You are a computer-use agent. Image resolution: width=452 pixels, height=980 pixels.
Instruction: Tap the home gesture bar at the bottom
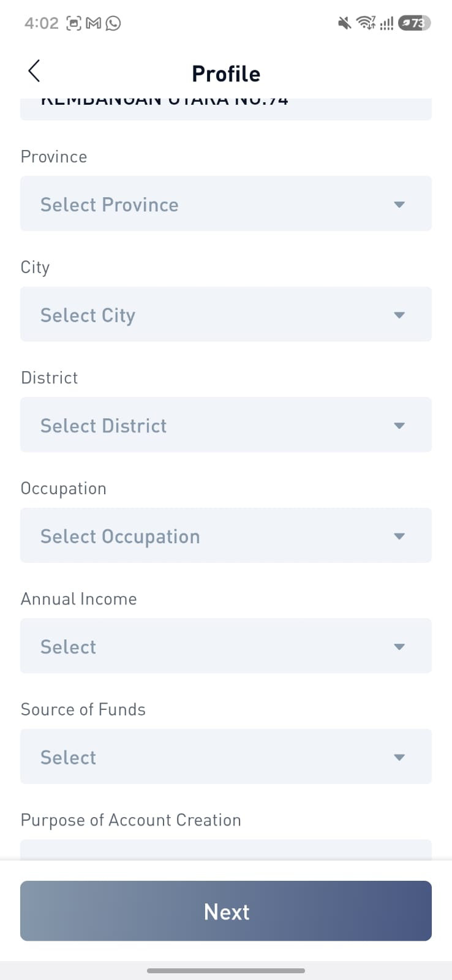226,971
